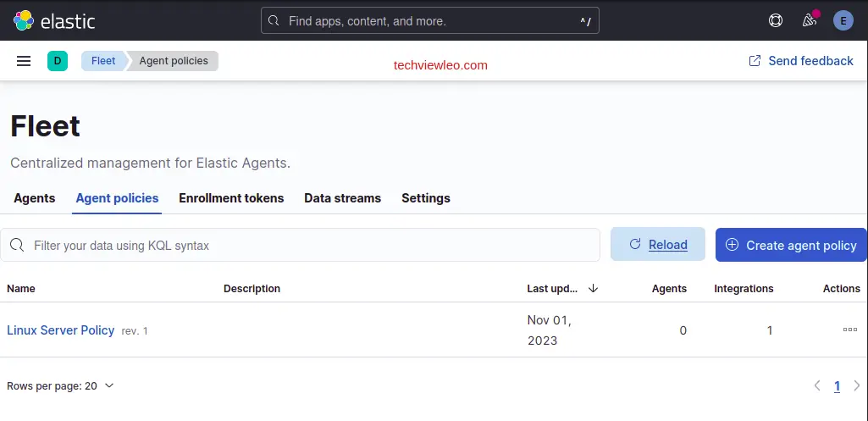The width and height of the screenshot is (868, 421).
Task: Go to previous page arrow
Action: (x=817, y=385)
